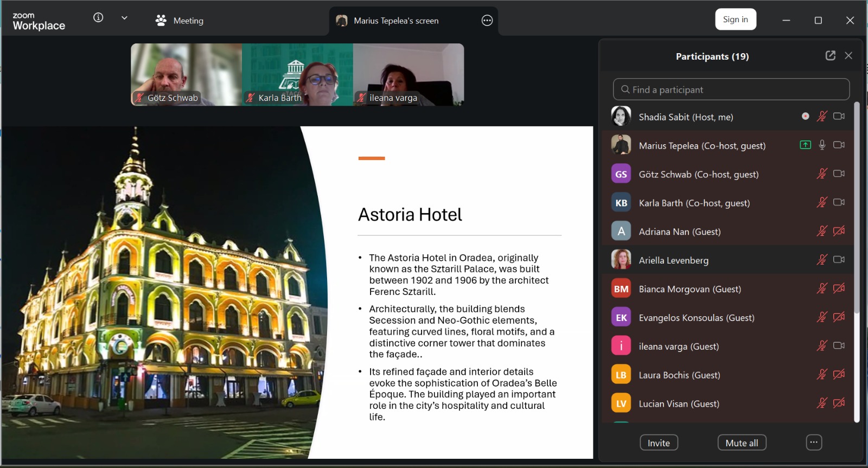Click the Invite button
868x468 pixels.
pyautogui.click(x=659, y=443)
